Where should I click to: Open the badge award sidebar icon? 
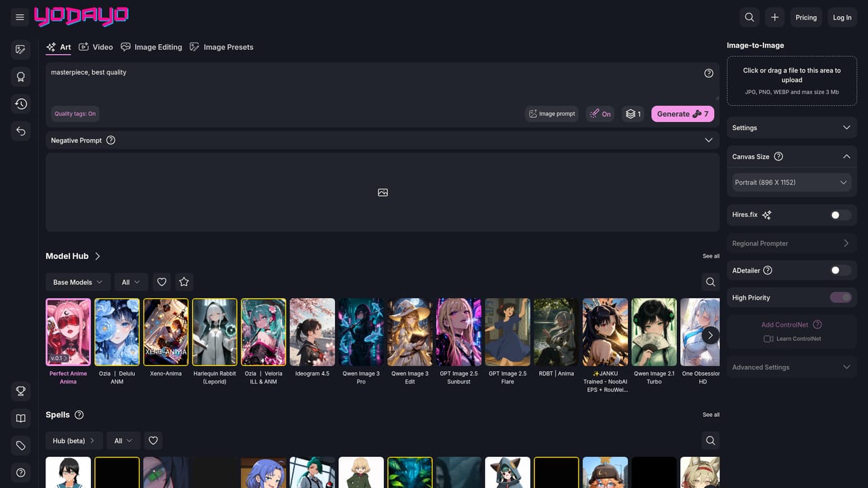20,77
